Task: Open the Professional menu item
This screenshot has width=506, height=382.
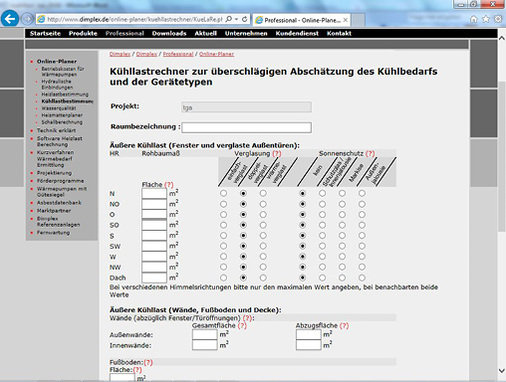Action: click(125, 33)
